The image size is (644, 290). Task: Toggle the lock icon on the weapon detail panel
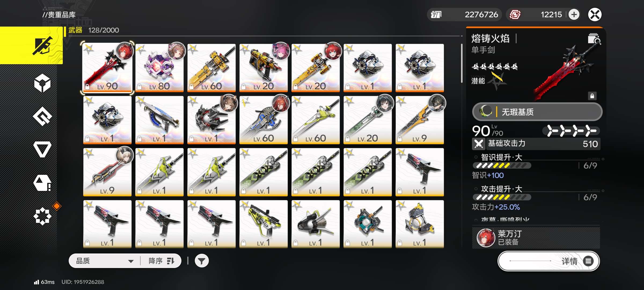click(x=592, y=96)
